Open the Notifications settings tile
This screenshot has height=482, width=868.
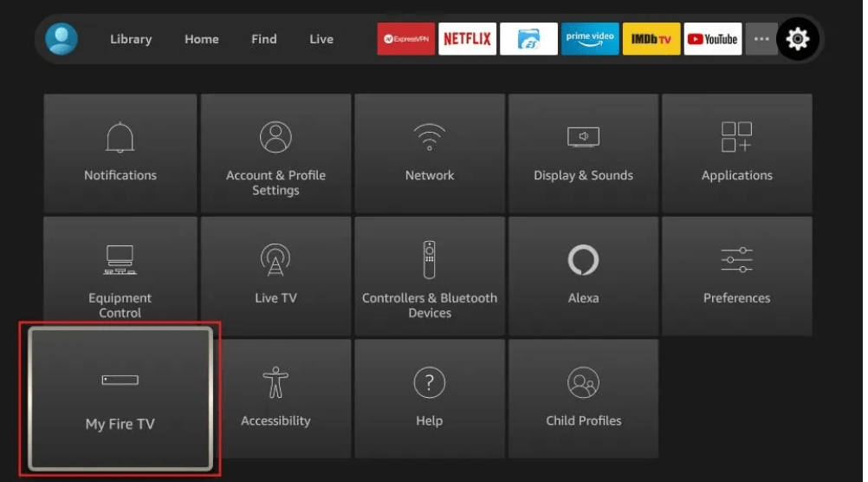pyautogui.click(x=120, y=153)
